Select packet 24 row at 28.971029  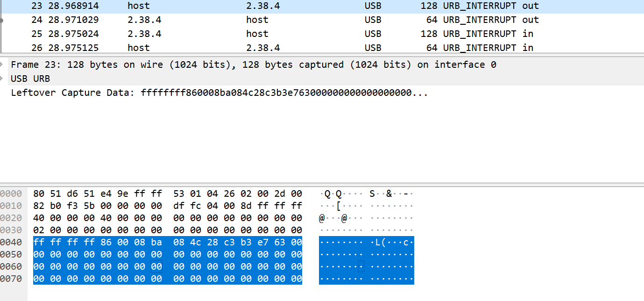tap(322, 20)
